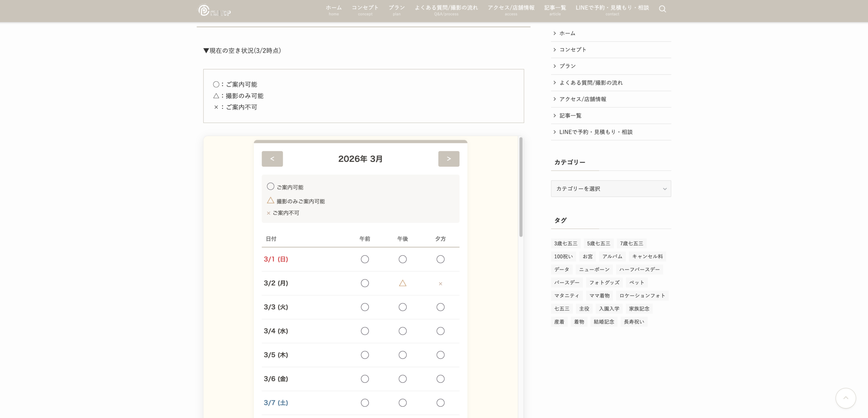This screenshot has height=418, width=868.
Task: Open コンセプト in top navigation menu
Action: 365,9
